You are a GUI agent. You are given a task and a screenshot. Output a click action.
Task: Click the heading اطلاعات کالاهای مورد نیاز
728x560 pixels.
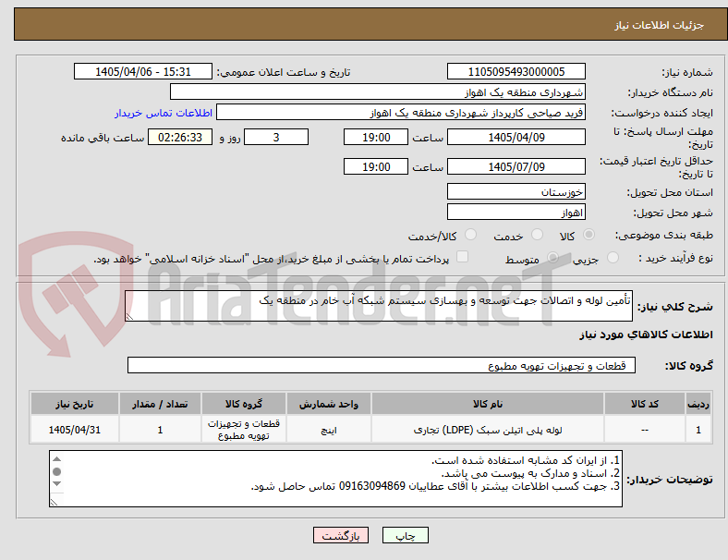pyautogui.click(x=646, y=335)
